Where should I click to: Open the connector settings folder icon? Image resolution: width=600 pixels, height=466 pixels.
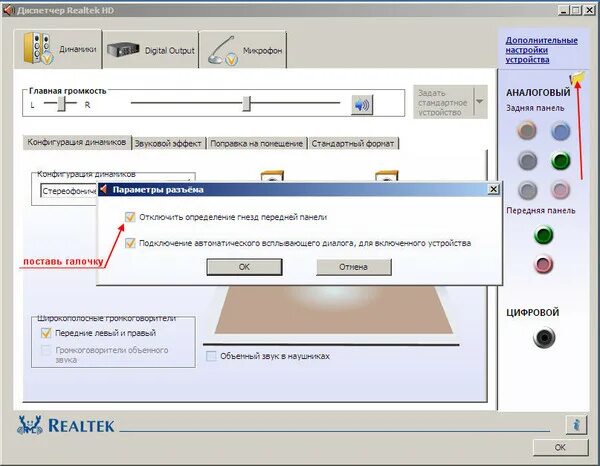click(578, 77)
